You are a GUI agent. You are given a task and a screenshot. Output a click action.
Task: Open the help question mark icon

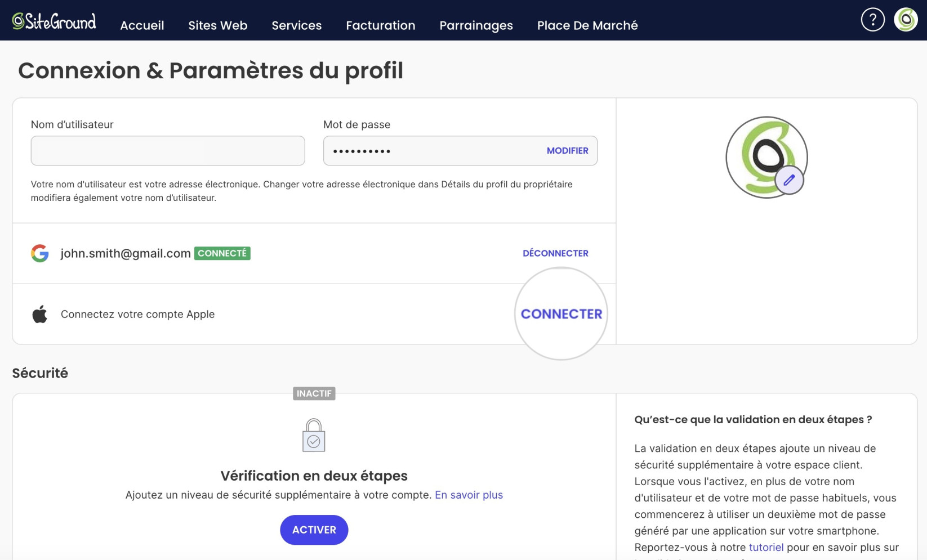(872, 20)
